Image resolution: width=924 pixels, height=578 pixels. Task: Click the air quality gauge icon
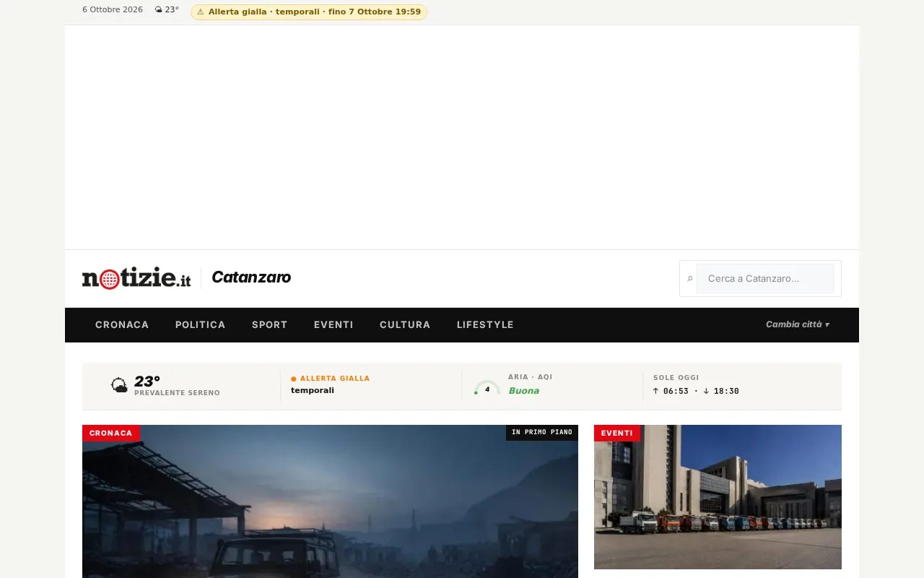(487, 388)
